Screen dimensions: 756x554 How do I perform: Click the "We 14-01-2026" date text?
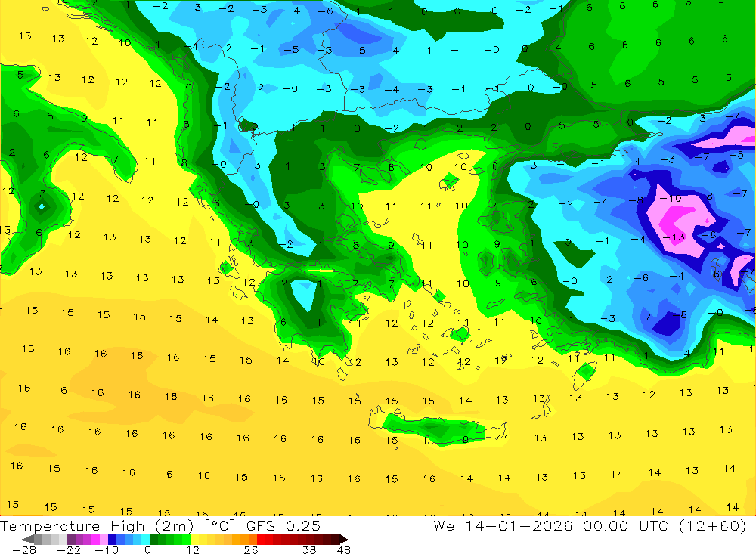[x=503, y=525]
